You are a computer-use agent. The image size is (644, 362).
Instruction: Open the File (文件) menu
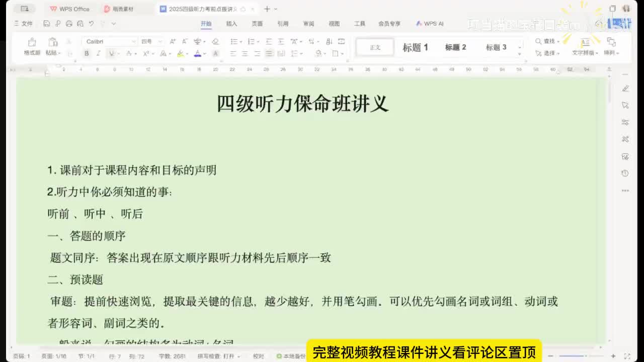point(23,24)
